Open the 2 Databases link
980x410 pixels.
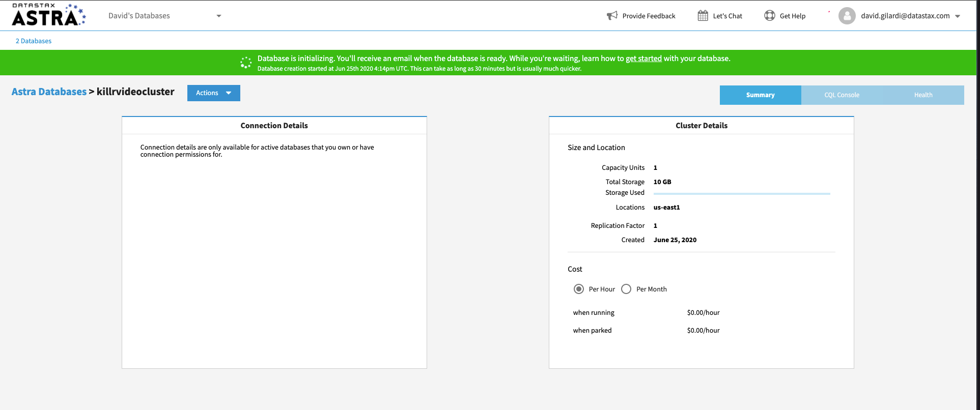pyautogui.click(x=34, y=41)
